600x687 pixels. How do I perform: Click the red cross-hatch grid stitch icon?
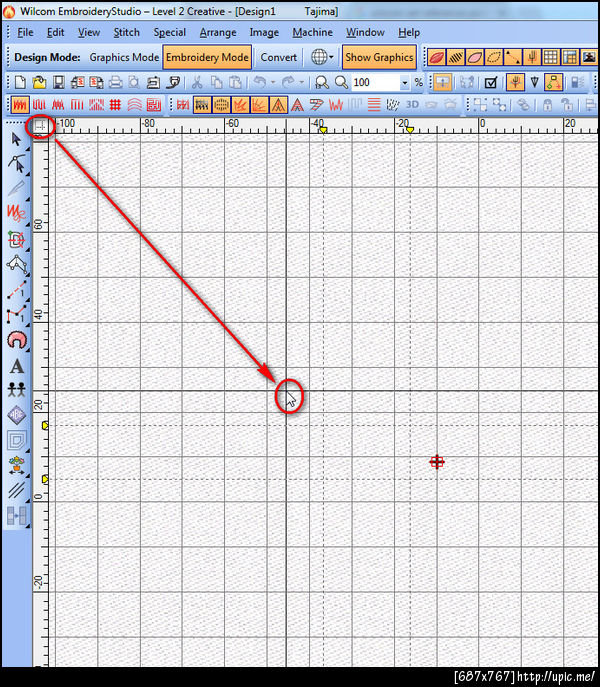coord(115,105)
